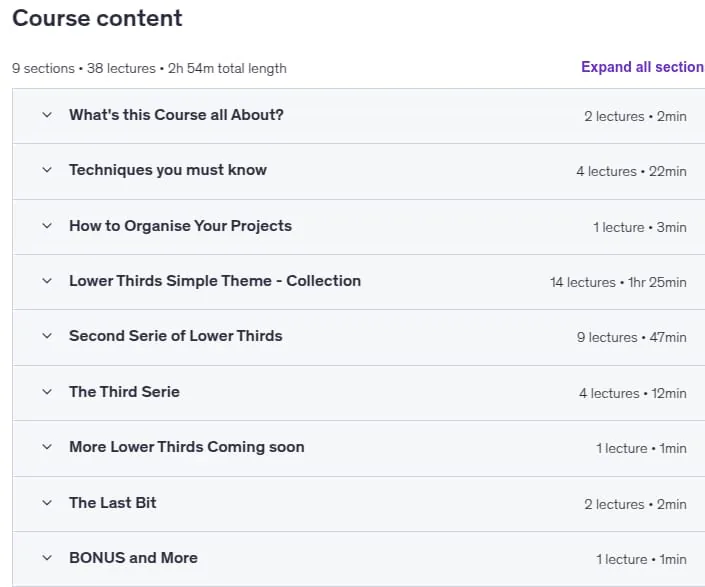
Task: Open "Lower Thirds Simple Theme - Collection" section title
Action: point(215,281)
